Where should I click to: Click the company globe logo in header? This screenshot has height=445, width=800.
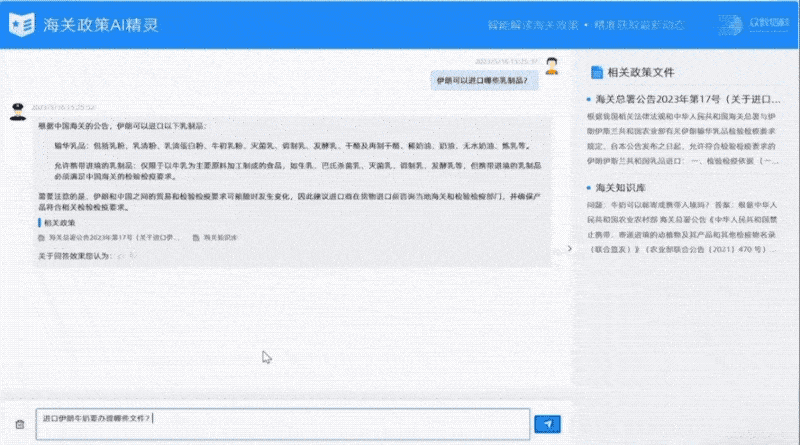click(x=731, y=24)
